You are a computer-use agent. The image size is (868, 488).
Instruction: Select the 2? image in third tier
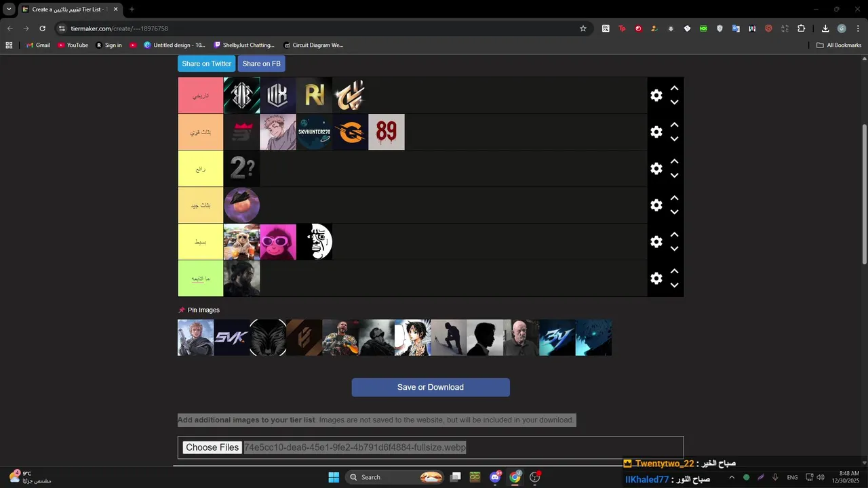241,169
